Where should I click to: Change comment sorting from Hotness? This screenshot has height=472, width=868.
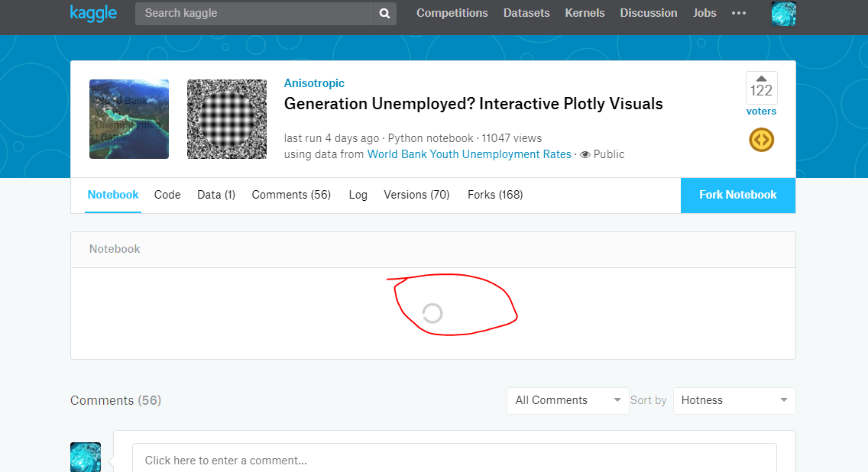point(733,400)
